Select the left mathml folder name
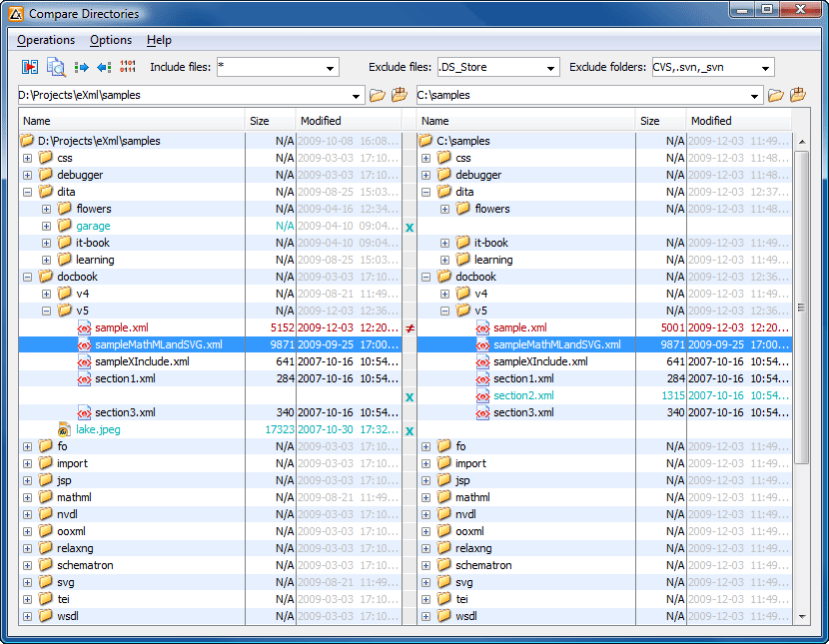Image resolution: width=829 pixels, height=644 pixels. coord(74,497)
